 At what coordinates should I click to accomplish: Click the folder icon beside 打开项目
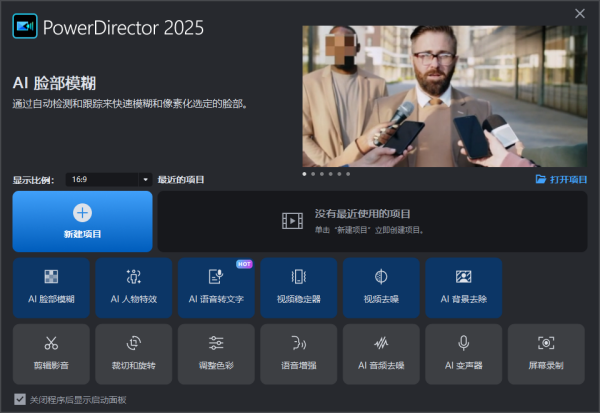[541, 179]
